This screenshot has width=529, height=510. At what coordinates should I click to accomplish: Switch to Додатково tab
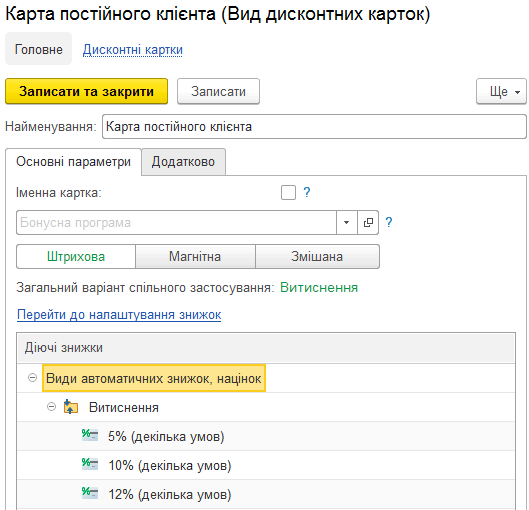tap(183, 162)
